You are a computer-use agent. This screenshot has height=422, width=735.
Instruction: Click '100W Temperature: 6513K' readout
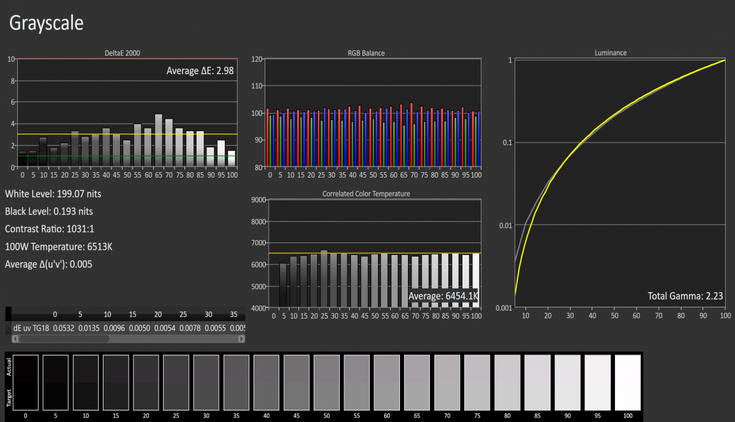[59, 247]
